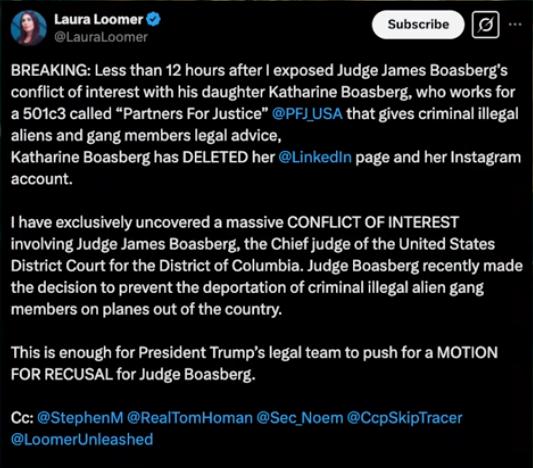Click the "This is enough for President Trump's" paragraph
The width and height of the screenshot is (533, 468).
pos(254,363)
